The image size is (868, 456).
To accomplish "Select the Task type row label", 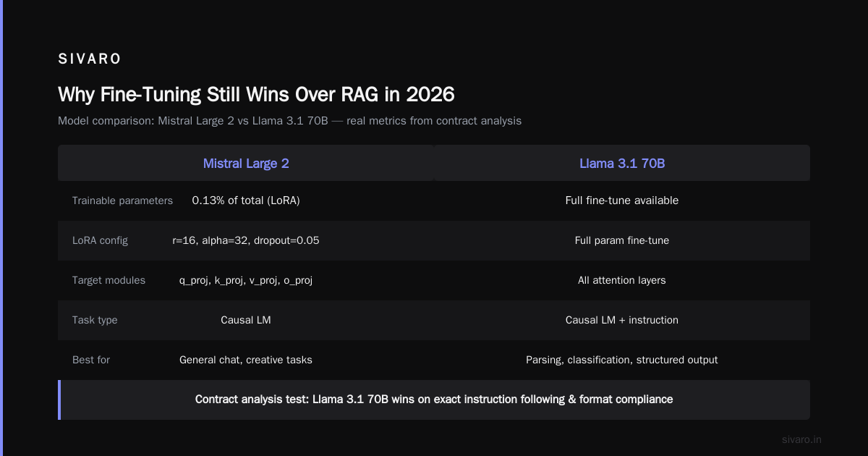I will click(x=95, y=320).
